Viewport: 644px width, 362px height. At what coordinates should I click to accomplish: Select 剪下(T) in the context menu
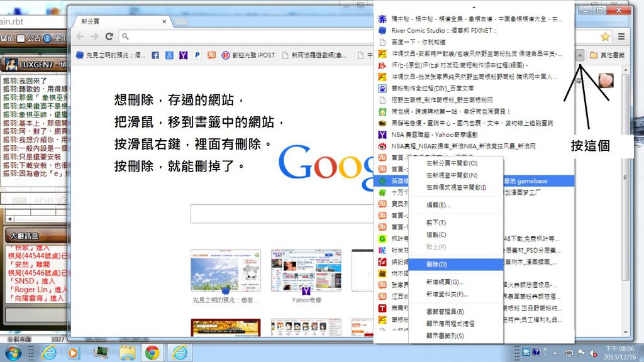(x=456, y=223)
